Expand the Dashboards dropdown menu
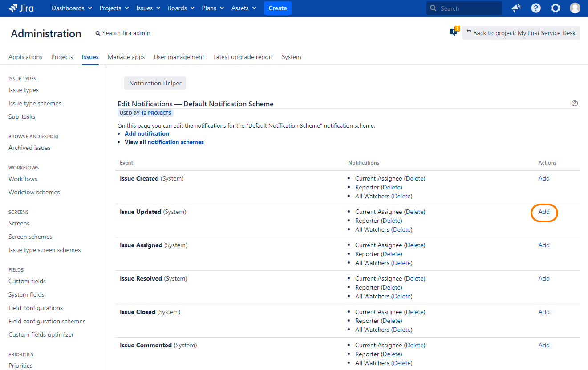 click(72, 8)
